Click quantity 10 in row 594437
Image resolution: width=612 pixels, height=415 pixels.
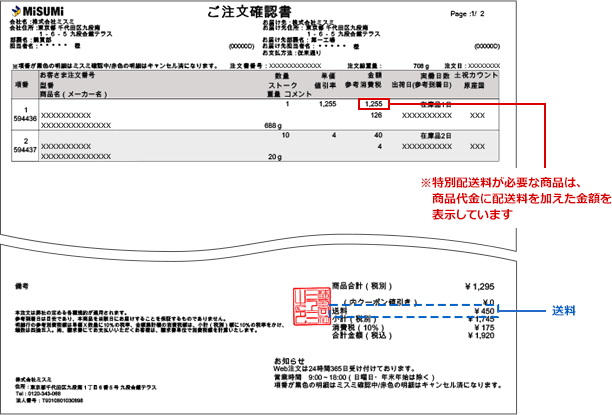pyautogui.click(x=285, y=135)
